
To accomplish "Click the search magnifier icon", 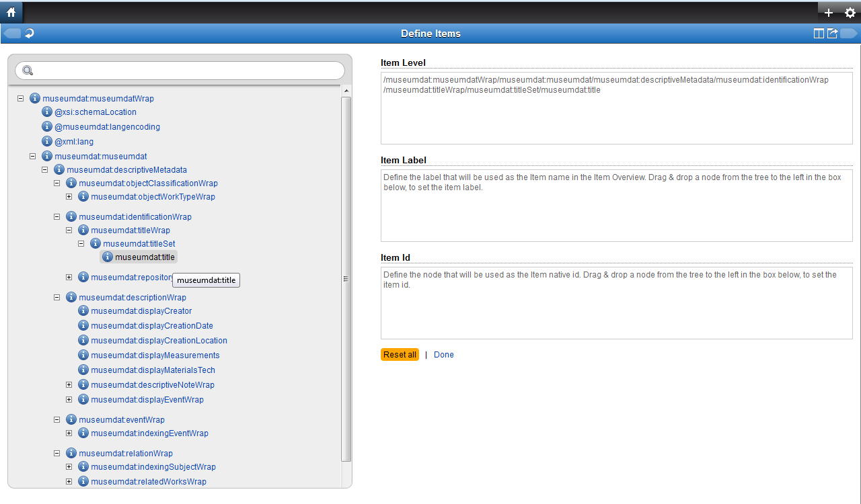I will (x=28, y=71).
